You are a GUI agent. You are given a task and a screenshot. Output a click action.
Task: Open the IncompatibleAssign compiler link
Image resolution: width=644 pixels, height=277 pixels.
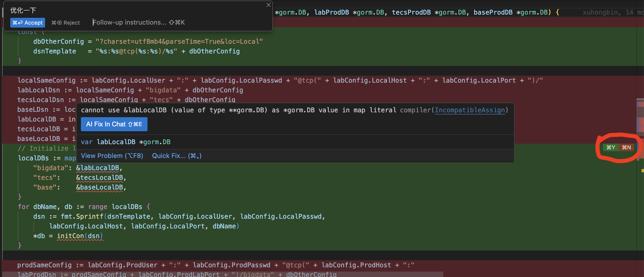(470, 110)
